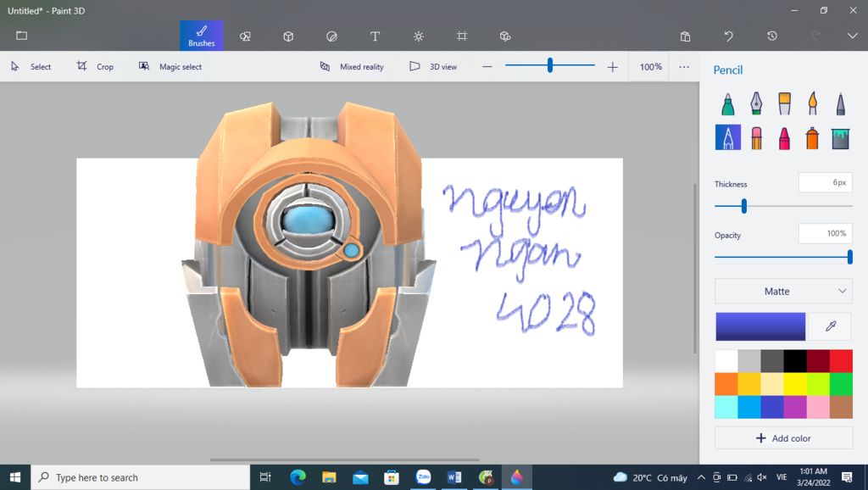
Task: Activate the Crop tool
Action: coord(95,66)
